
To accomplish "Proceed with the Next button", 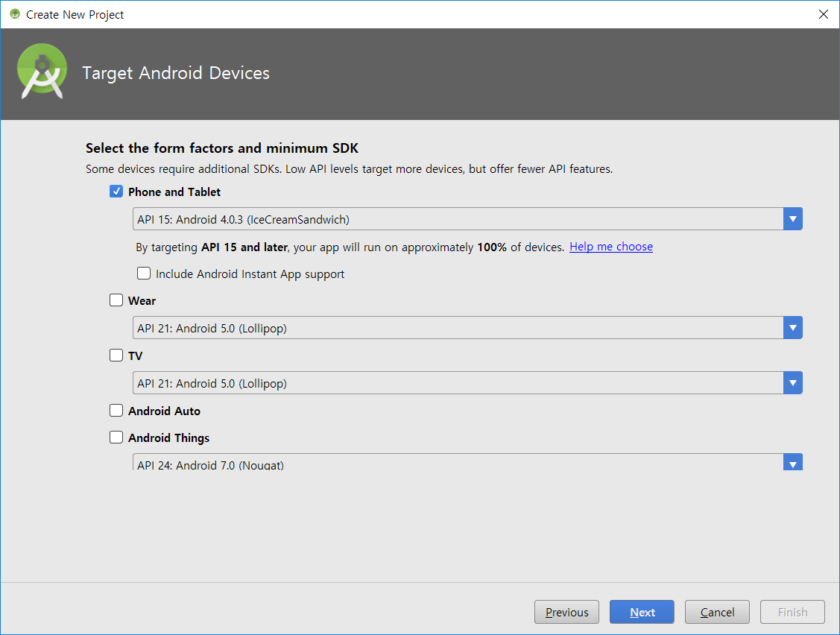I will pyautogui.click(x=642, y=612).
